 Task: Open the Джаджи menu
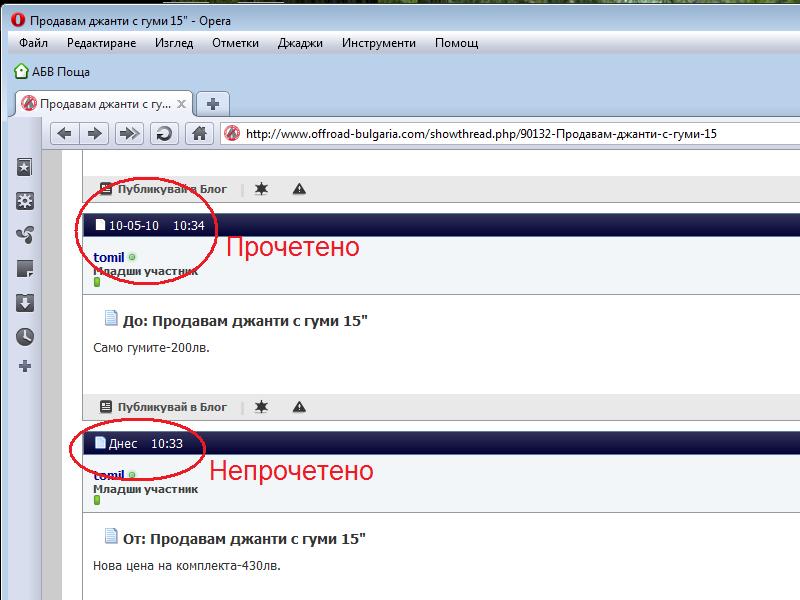[x=300, y=43]
